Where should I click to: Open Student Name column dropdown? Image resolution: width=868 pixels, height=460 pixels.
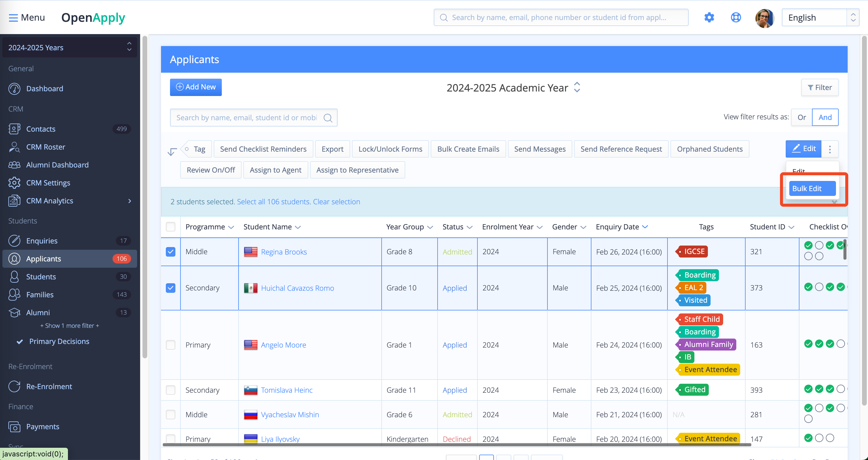pyautogui.click(x=298, y=227)
